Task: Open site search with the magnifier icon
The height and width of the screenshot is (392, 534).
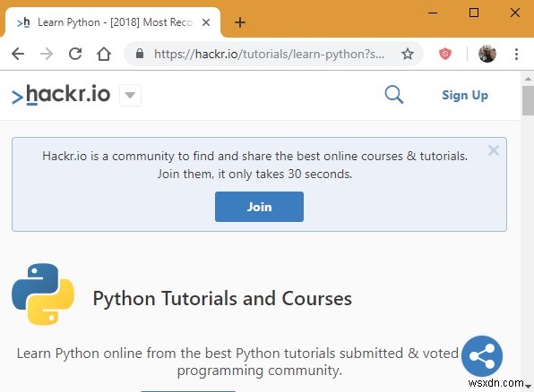Action: coord(394,95)
